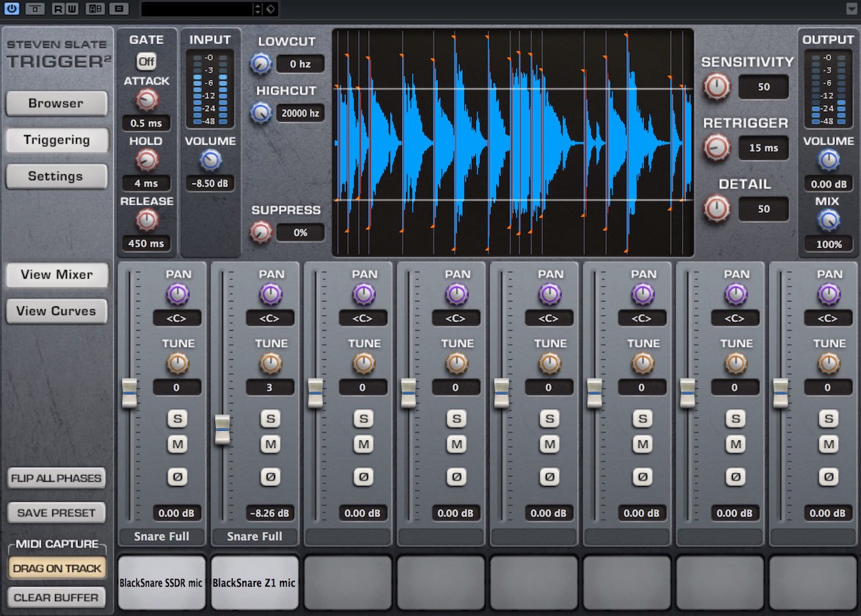Flip phase on the first channel
861x616 pixels.
(178, 477)
